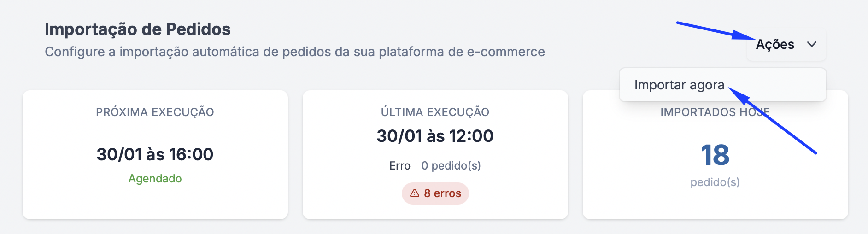Select Importar agora from the menu
This screenshot has width=868, height=234.
tap(679, 85)
